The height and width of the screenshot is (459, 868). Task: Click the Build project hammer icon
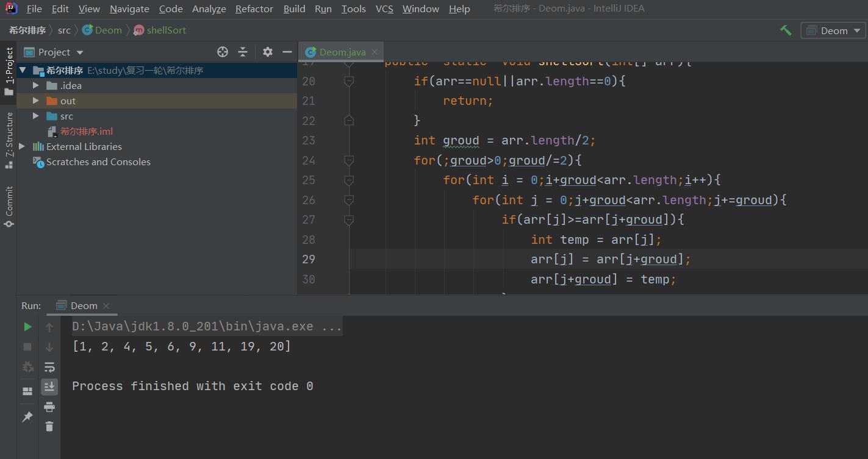(786, 30)
